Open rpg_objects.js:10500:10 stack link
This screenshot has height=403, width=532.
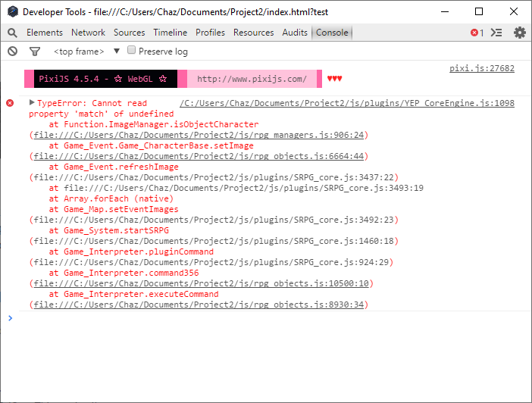(x=201, y=283)
